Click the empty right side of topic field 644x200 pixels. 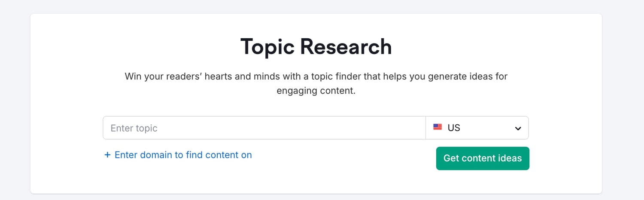pyautogui.click(x=343, y=128)
